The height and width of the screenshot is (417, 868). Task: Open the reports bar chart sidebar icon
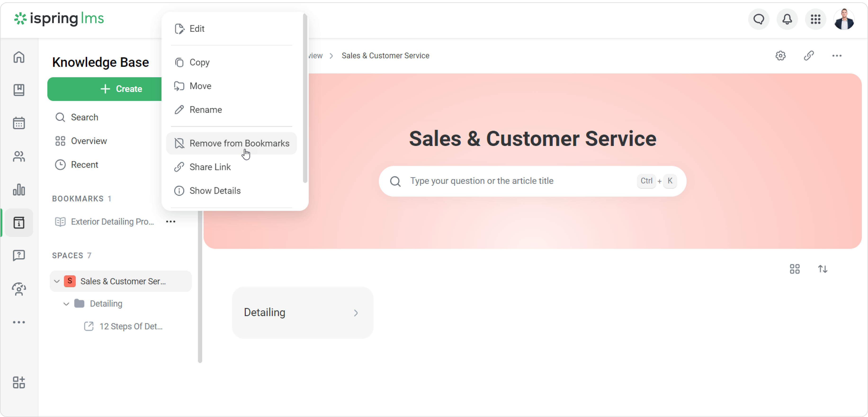[19, 190]
